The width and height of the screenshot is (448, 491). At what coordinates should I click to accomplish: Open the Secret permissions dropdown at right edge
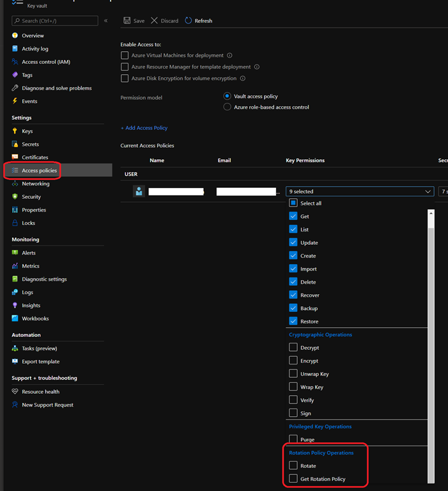(443, 191)
